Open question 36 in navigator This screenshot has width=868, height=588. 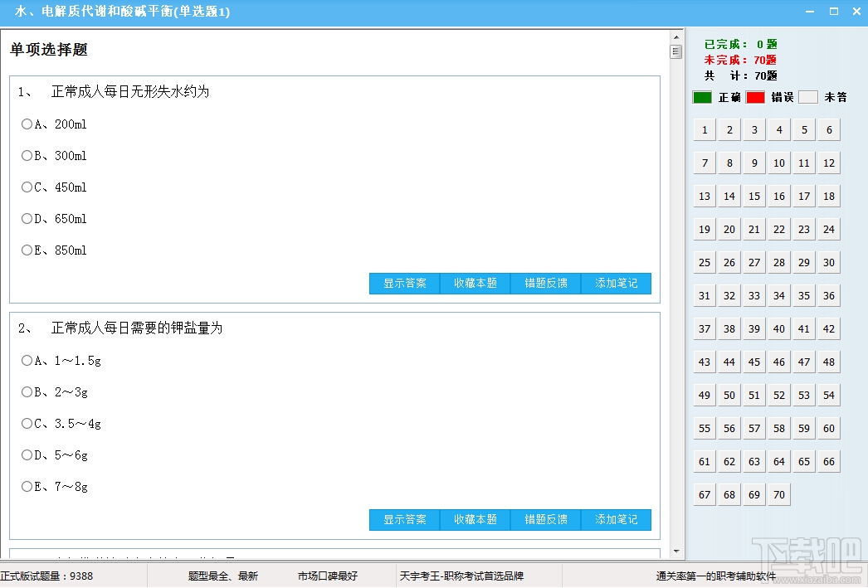pos(829,296)
